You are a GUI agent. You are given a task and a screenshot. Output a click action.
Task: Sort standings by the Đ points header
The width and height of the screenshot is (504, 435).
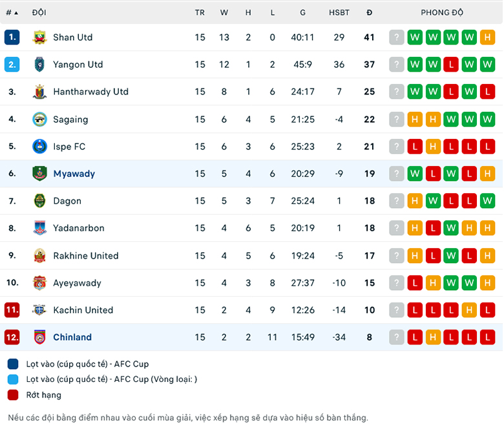pyautogui.click(x=369, y=12)
